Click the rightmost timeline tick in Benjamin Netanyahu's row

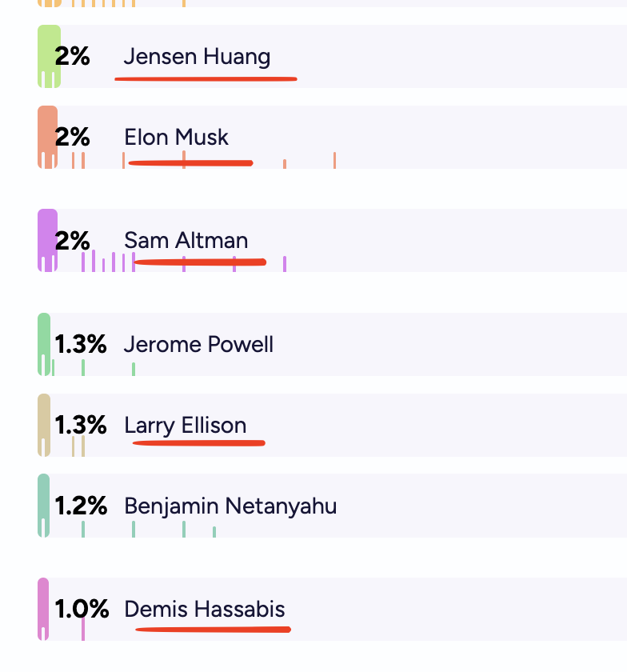click(x=214, y=531)
